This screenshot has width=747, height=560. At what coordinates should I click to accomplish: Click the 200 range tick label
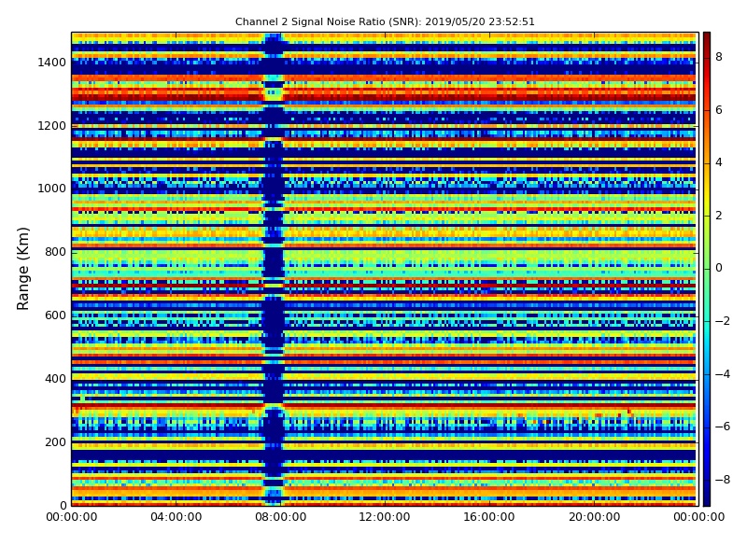(x=55, y=441)
